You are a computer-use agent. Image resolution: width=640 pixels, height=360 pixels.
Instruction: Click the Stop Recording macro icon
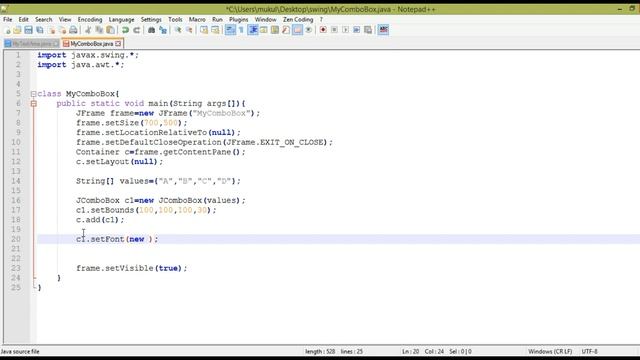click(334, 30)
